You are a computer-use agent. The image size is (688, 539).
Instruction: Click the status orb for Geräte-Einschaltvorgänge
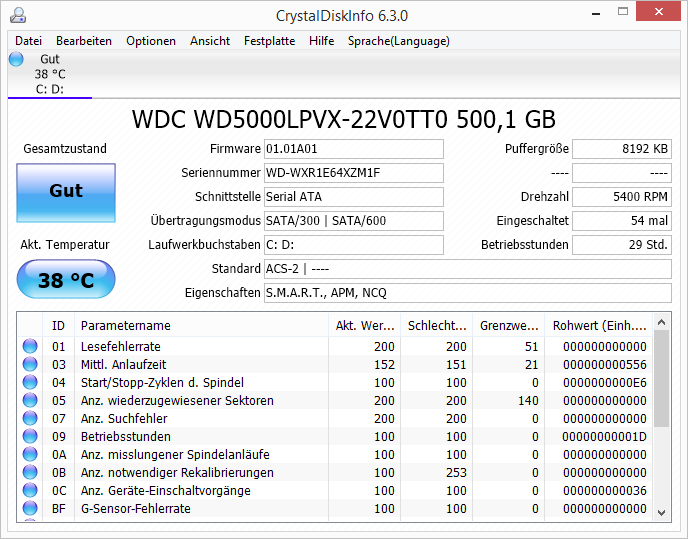(30, 490)
